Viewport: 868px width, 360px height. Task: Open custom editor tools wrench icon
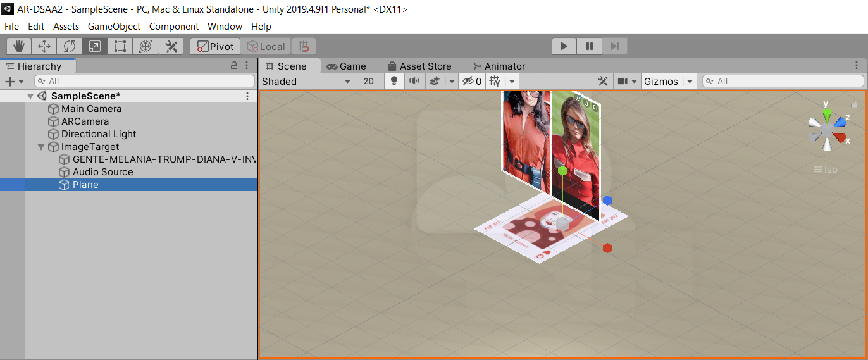(171, 46)
